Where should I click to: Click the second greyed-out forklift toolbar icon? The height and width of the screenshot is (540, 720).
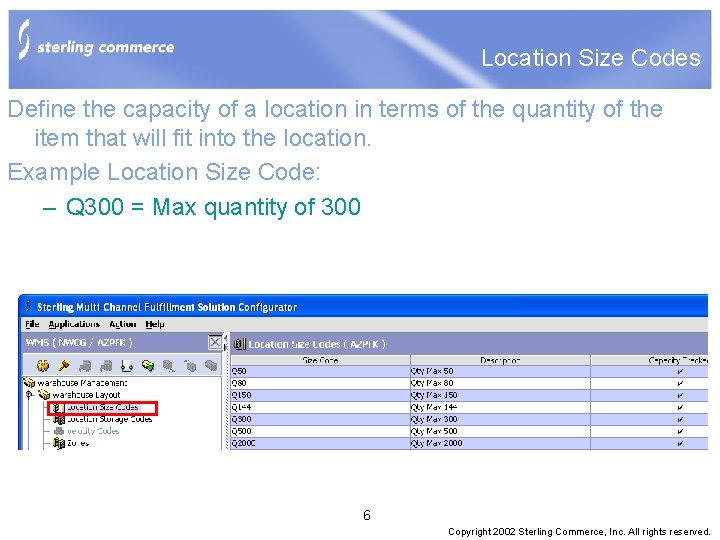click(106, 366)
